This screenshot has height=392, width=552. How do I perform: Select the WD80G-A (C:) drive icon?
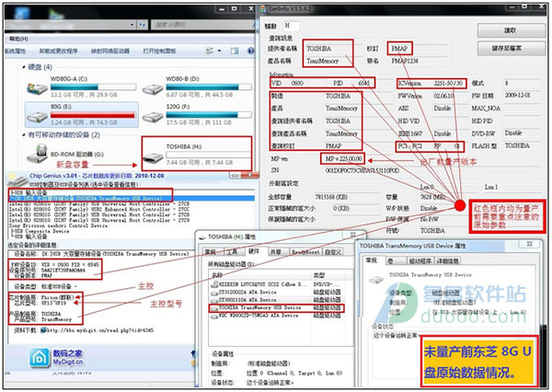pyautogui.click(x=37, y=88)
